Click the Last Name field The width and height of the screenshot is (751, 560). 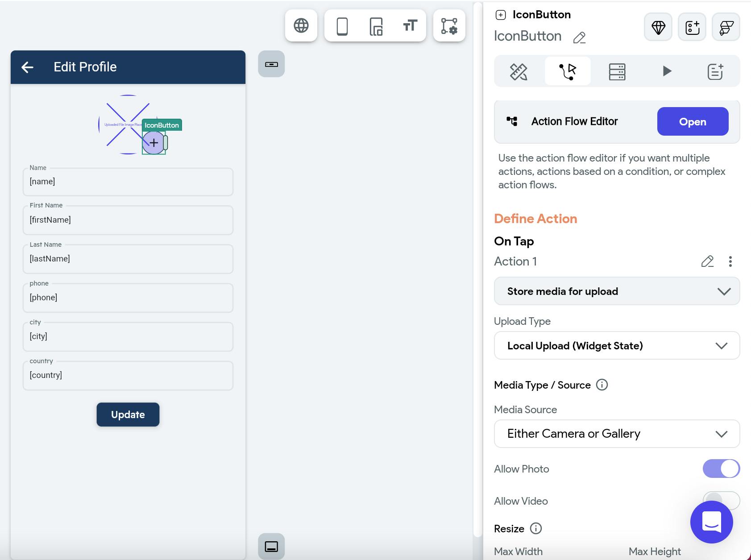[128, 259]
